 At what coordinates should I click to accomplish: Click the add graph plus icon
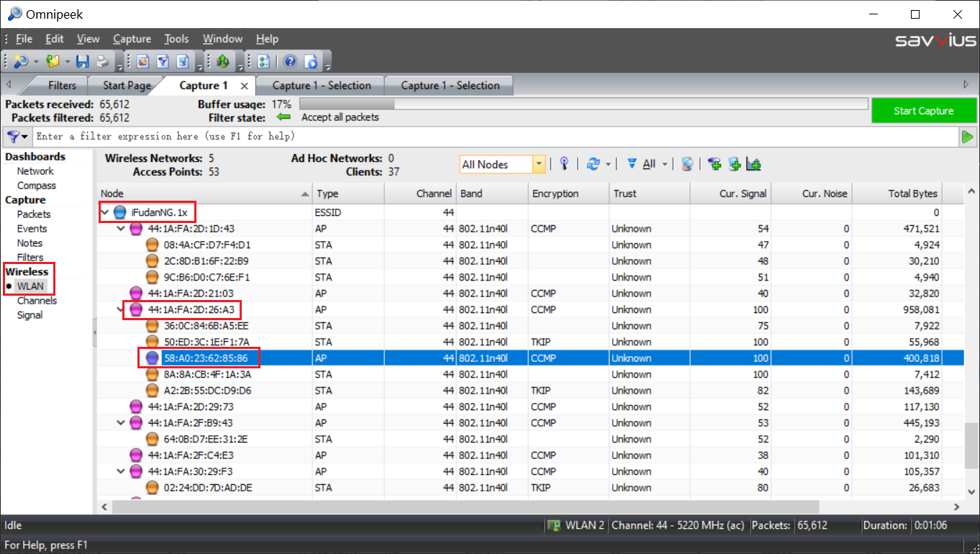click(753, 164)
